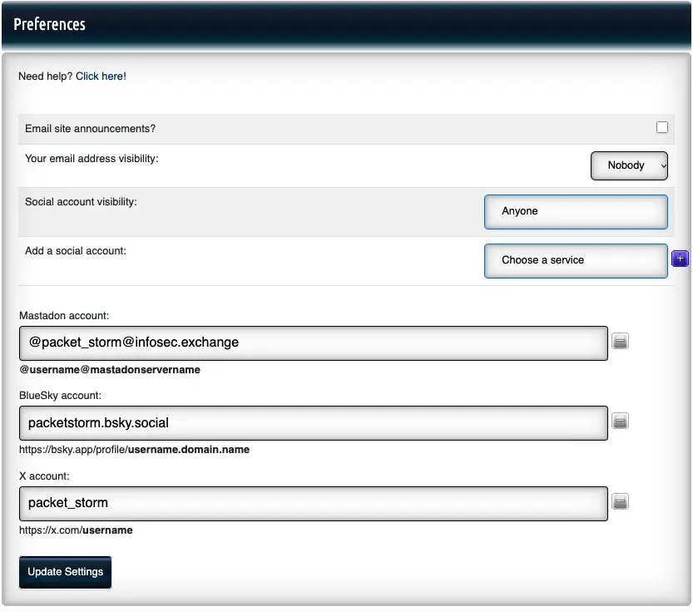The height and width of the screenshot is (616, 693).
Task: Click the 'Social account visibility:' label
Action: (x=81, y=202)
